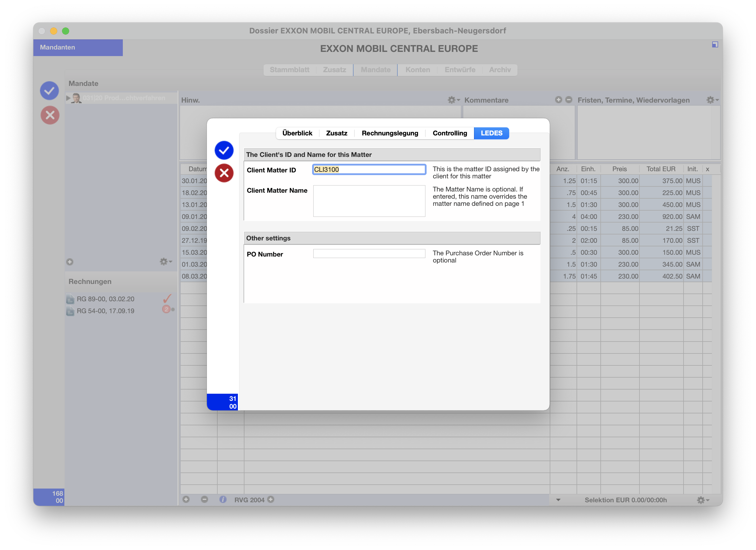Open bottom right gear menu
756x550 pixels.
click(x=703, y=500)
